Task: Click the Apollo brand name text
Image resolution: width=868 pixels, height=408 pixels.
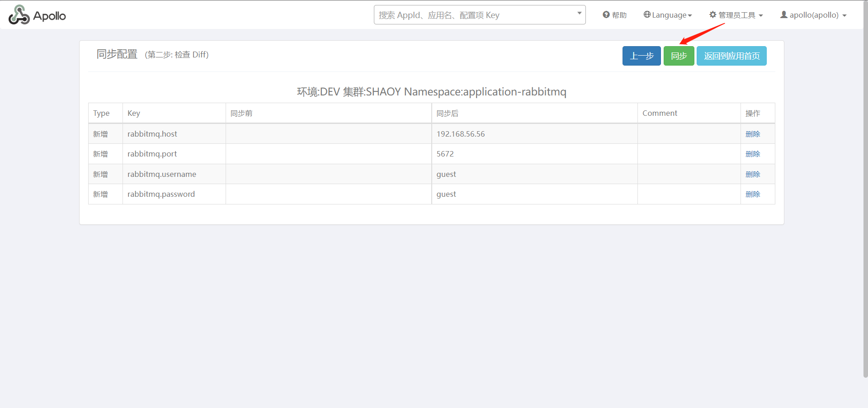Action: pos(50,16)
